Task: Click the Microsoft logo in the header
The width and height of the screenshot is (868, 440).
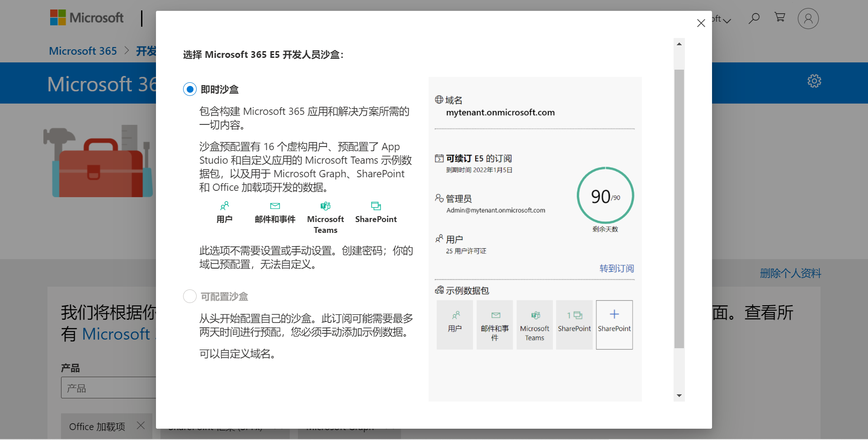Action: click(87, 18)
